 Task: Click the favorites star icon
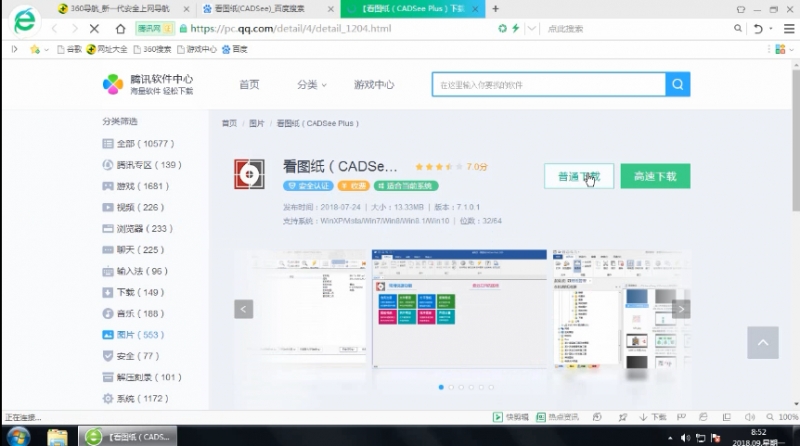[x=35, y=49]
